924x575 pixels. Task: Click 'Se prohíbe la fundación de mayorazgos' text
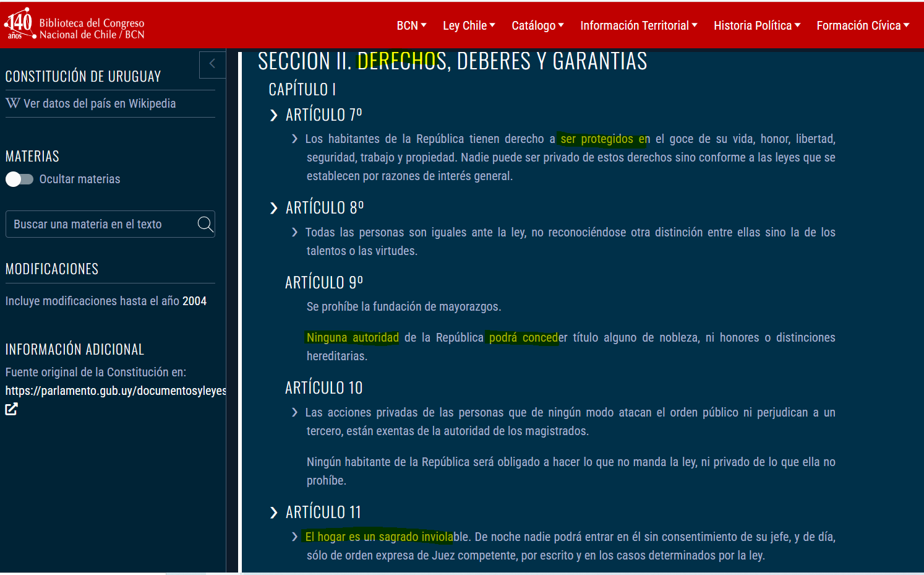click(404, 306)
